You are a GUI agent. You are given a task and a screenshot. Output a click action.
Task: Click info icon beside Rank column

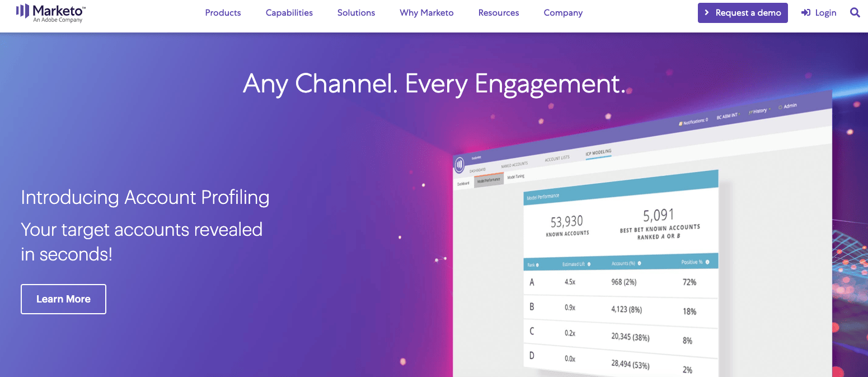click(x=538, y=265)
